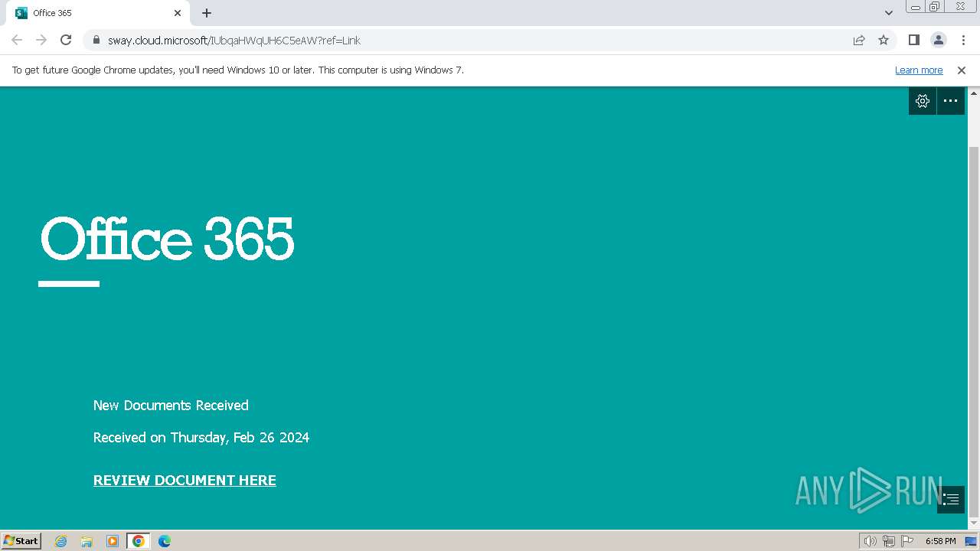The width and height of the screenshot is (980, 551).
Task: Close the Office 365 tab
Action: point(178,13)
